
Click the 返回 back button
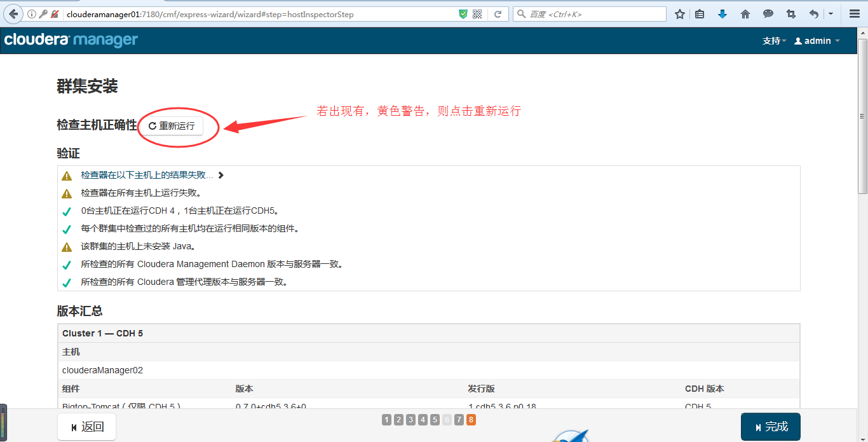[86, 427]
